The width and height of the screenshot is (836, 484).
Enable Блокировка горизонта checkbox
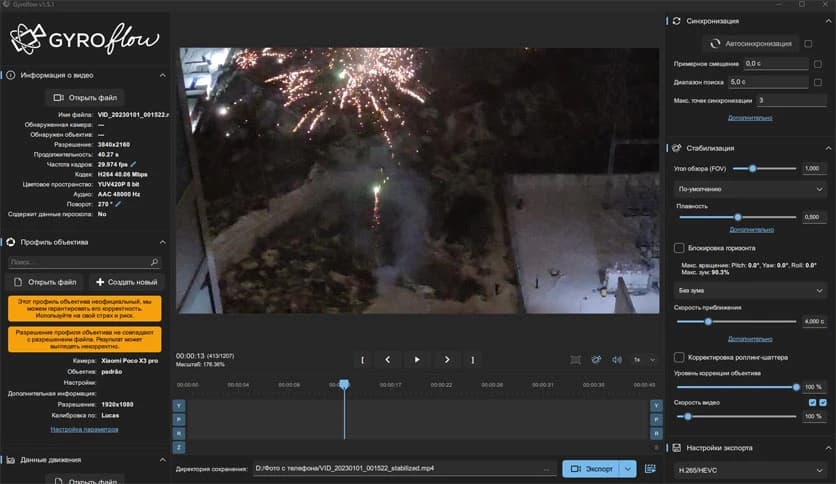679,248
